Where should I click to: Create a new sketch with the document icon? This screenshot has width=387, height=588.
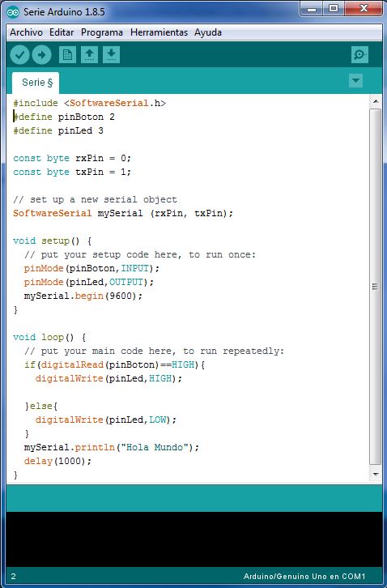(67, 55)
